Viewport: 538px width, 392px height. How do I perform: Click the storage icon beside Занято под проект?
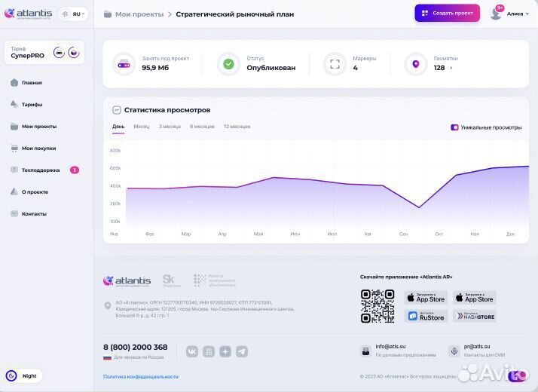point(124,64)
